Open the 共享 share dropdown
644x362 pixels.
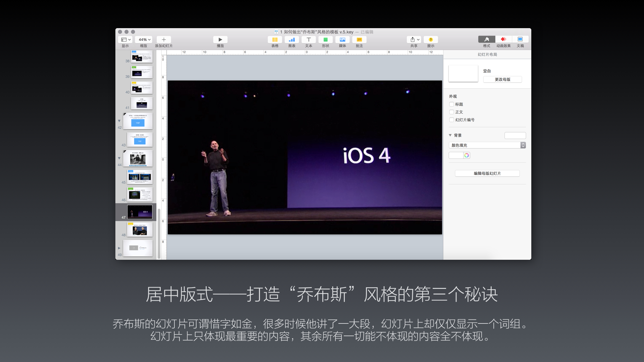(414, 40)
